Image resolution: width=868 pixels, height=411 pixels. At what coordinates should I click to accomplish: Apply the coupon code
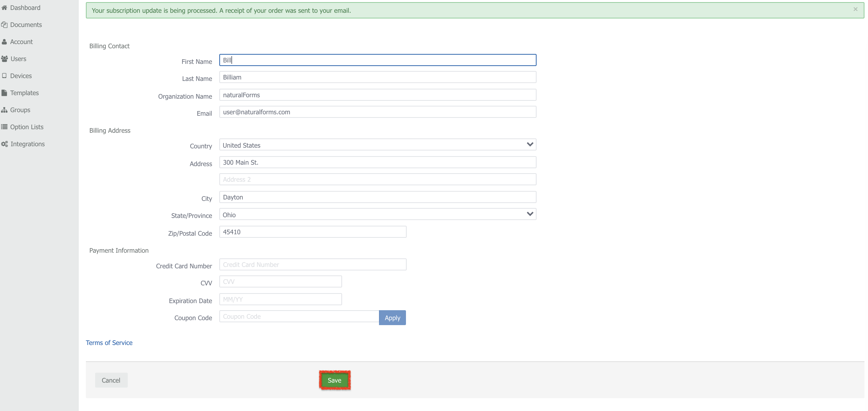[392, 318]
